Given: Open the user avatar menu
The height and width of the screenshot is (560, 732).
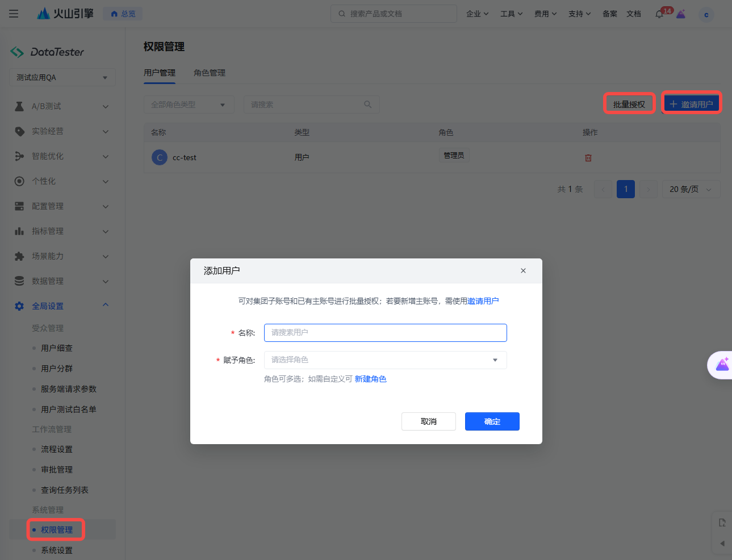Looking at the screenshot, I should coord(706,15).
